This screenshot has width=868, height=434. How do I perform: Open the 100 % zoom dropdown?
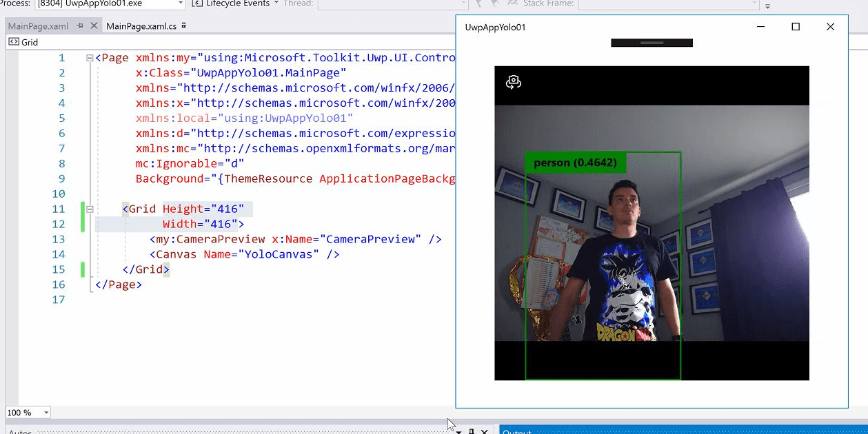(46, 413)
